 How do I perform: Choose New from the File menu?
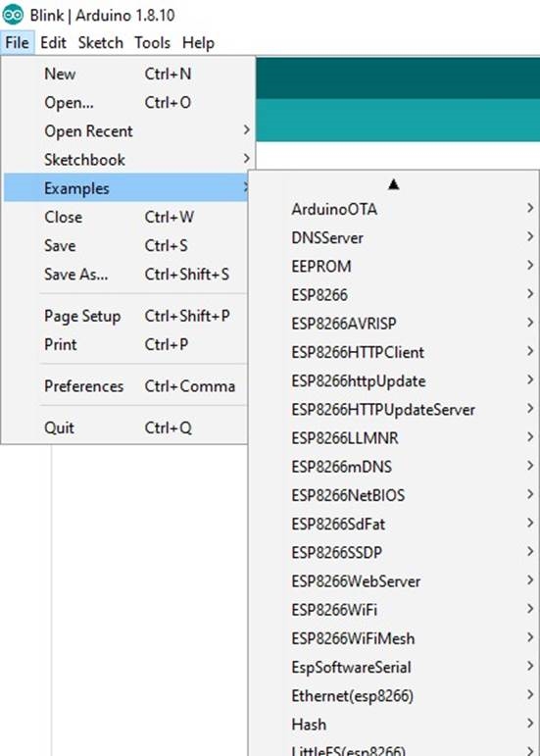tap(128, 74)
